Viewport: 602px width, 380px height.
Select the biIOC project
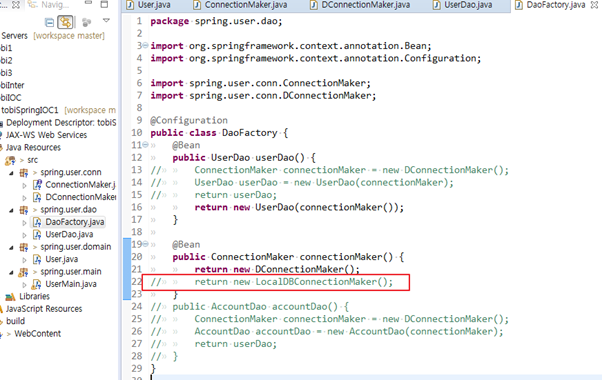11,98
